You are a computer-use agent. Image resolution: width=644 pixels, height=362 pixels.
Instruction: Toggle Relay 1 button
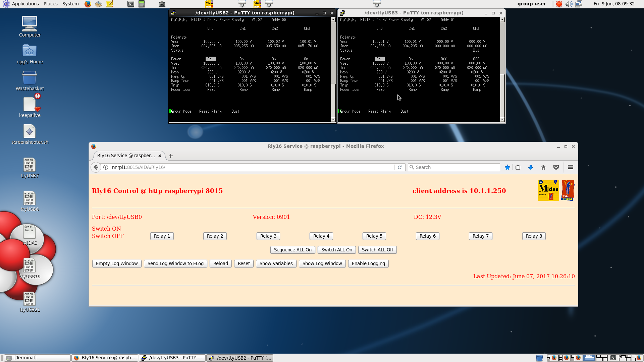coord(162,236)
